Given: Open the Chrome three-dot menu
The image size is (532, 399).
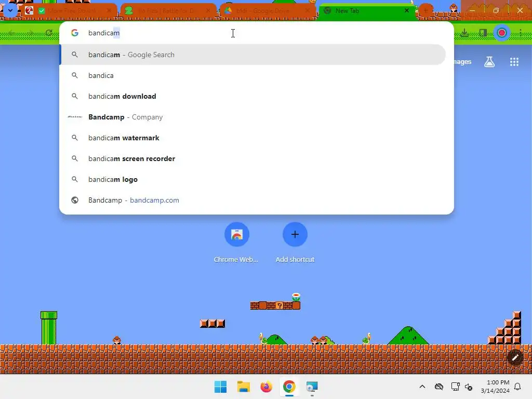Looking at the screenshot, I should pos(521,33).
